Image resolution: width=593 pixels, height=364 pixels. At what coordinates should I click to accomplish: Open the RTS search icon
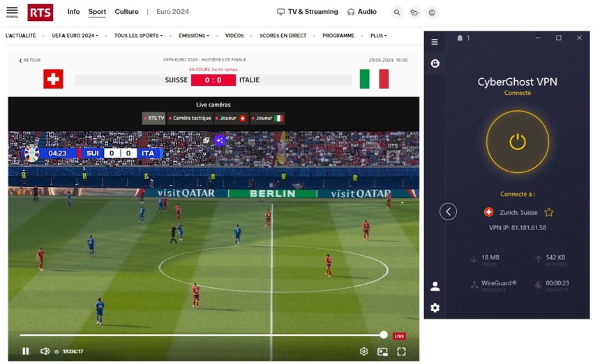pos(397,13)
